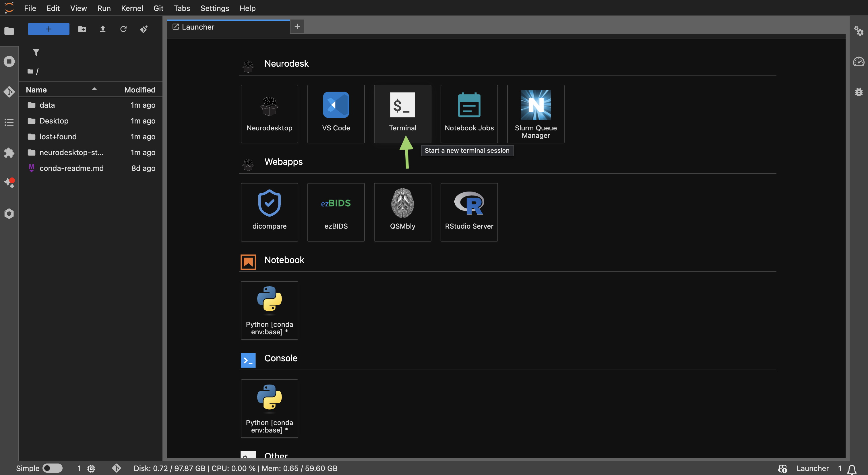Click Disk CPU Mem resource status text
The height and width of the screenshot is (475, 868).
click(x=235, y=468)
